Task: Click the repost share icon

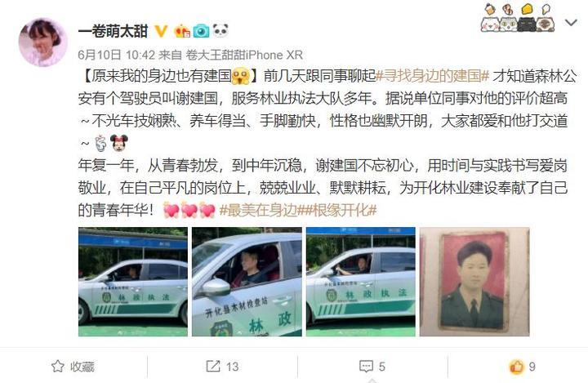Action: (x=213, y=366)
